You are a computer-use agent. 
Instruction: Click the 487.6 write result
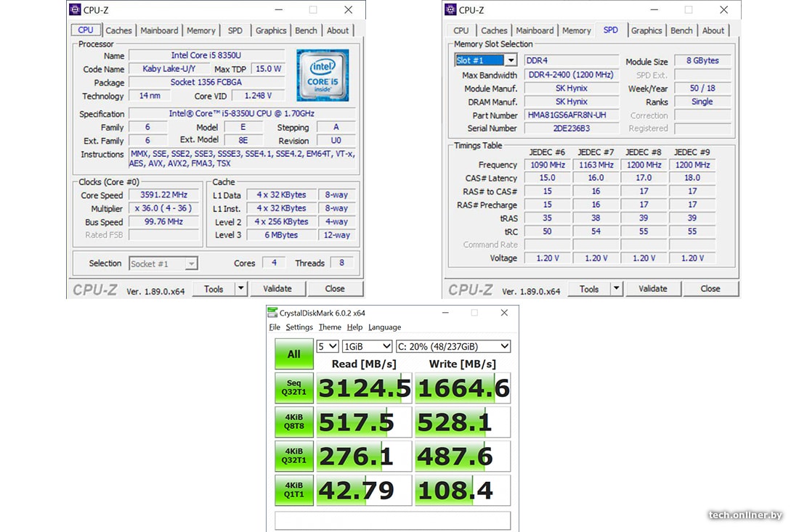coord(463,456)
